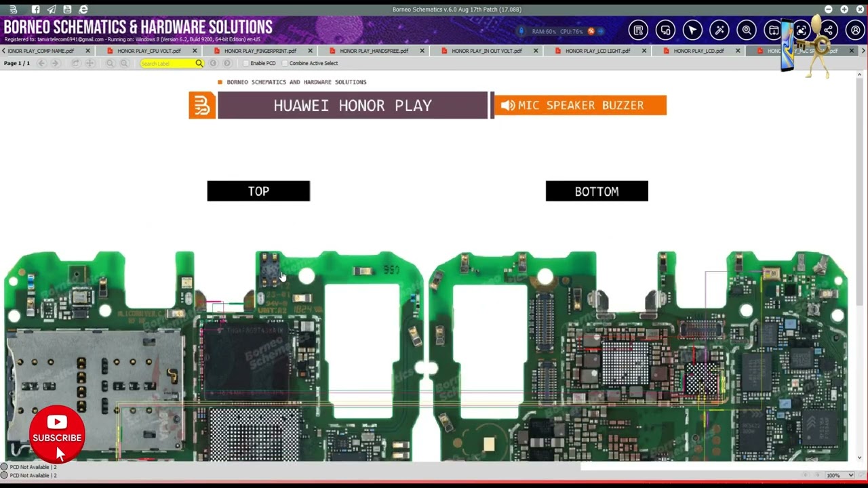868x488 pixels.
Task: Click the forward navigation arrow on toolbar
Action: click(56, 63)
